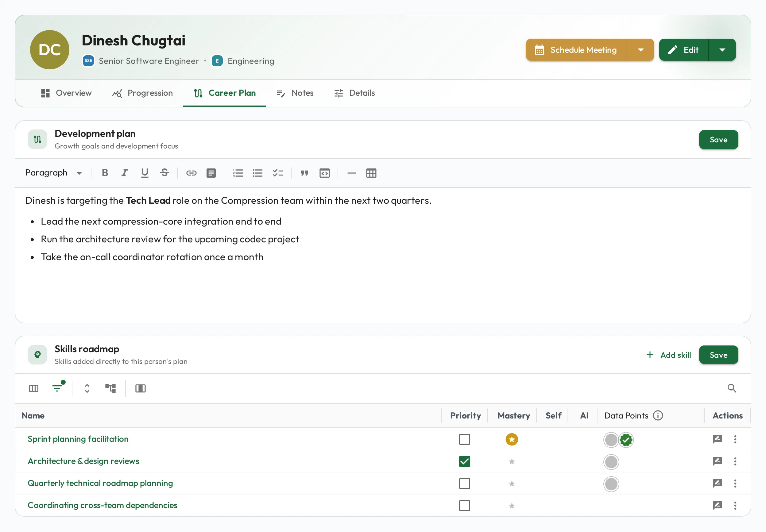Open the Details tab
The image size is (766, 532).
(355, 93)
